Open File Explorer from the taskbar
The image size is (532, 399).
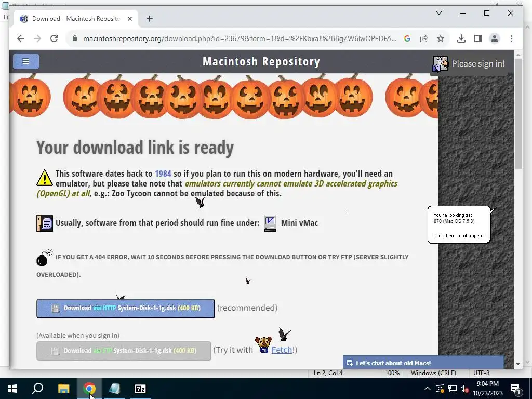click(x=63, y=389)
